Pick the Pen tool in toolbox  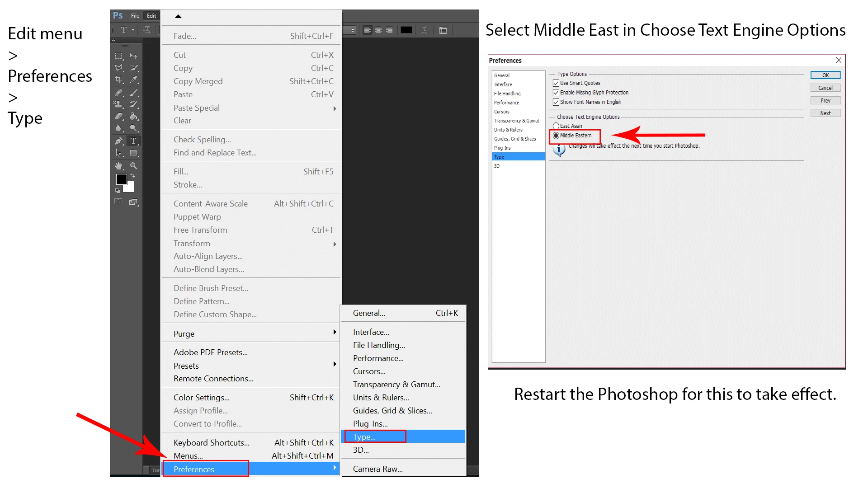tap(118, 141)
